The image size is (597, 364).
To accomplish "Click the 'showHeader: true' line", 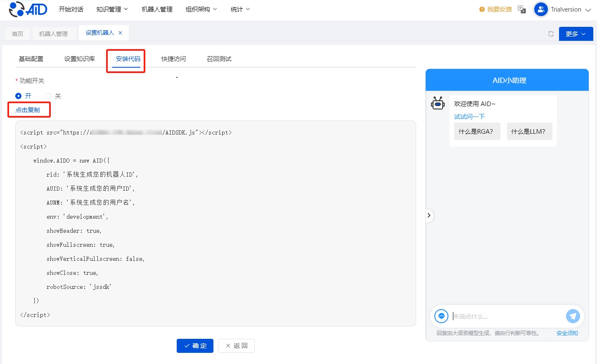I will [x=74, y=231].
